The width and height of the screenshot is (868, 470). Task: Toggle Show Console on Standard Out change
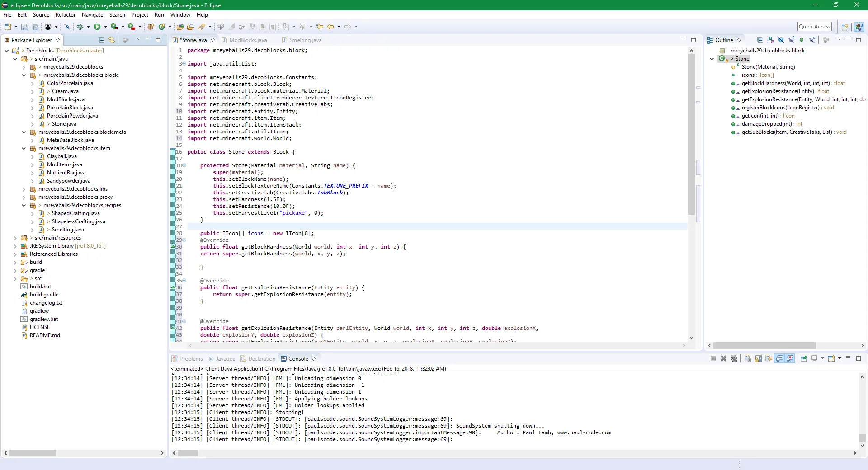779,359
